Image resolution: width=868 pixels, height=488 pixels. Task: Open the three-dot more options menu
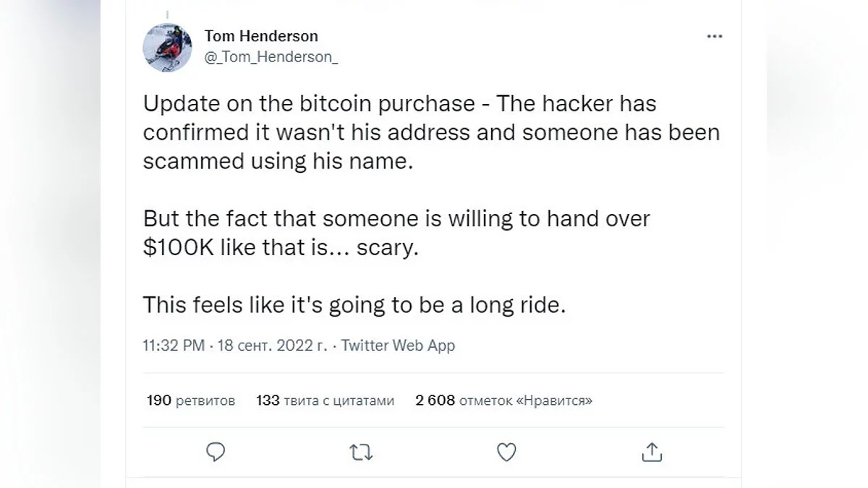tap(714, 37)
